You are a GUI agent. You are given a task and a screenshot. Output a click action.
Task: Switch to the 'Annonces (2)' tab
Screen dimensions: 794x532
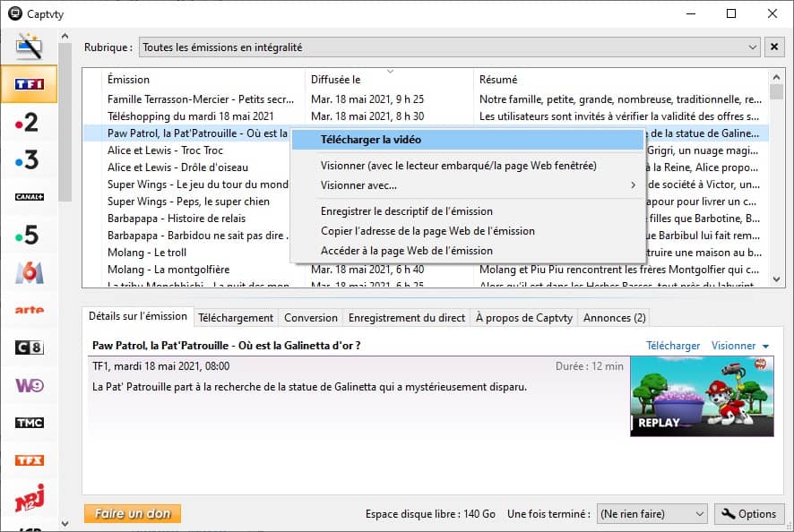click(614, 318)
